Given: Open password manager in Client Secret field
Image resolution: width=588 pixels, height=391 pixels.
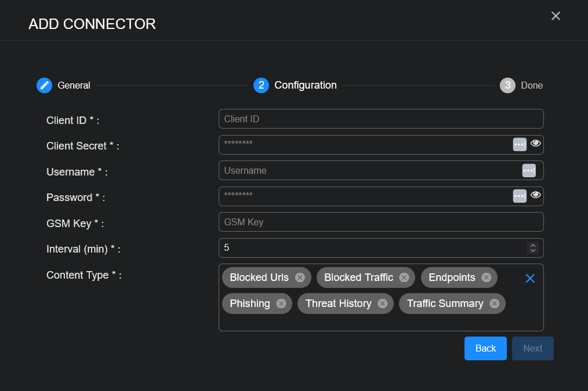Looking at the screenshot, I should [x=519, y=144].
